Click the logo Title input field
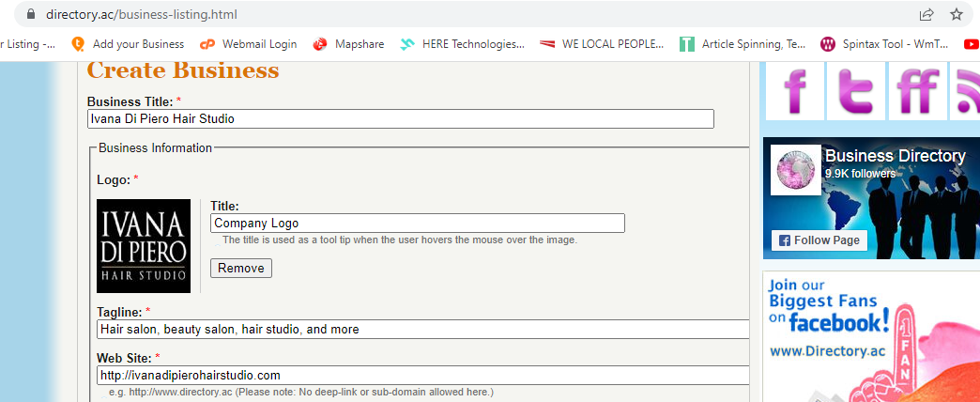Image resolution: width=980 pixels, height=402 pixels. [418, 224]
